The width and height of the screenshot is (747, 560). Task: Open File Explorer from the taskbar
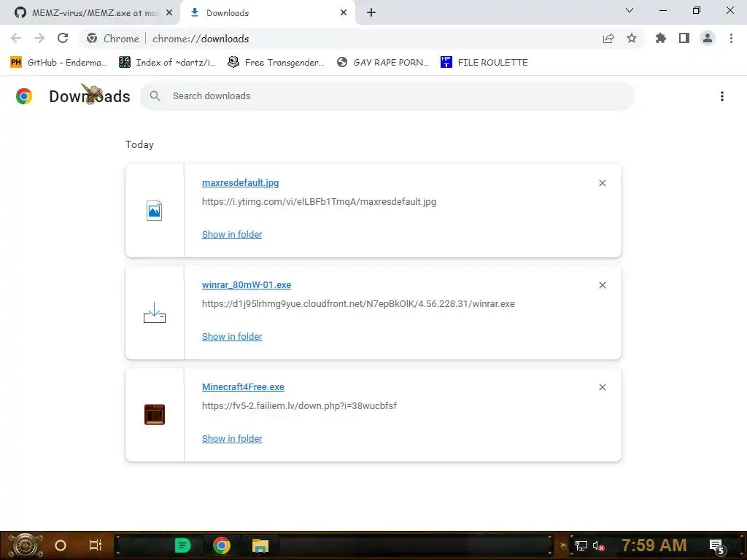click(260, 545)
